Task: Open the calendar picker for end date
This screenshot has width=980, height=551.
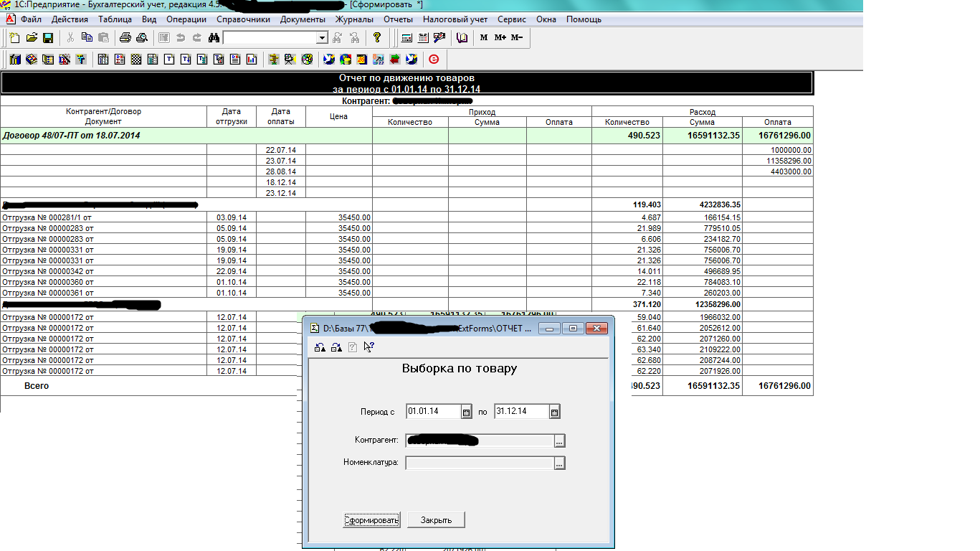Action: (554, 412)
